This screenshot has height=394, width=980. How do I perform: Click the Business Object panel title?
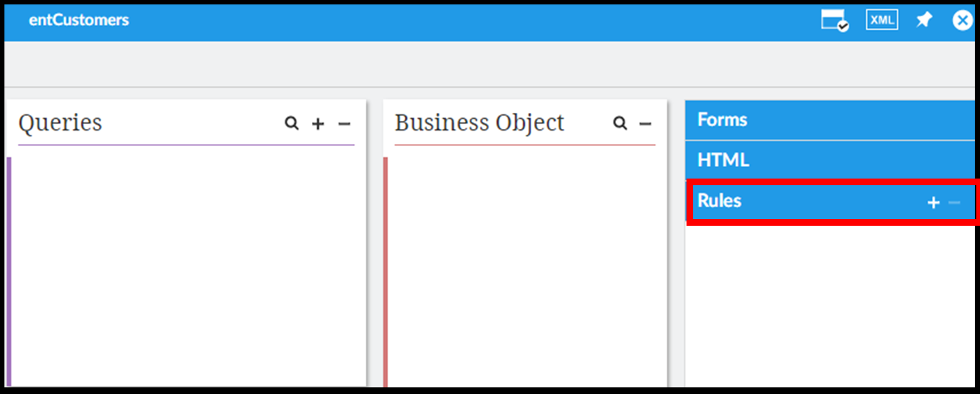[x=479, y=122]
